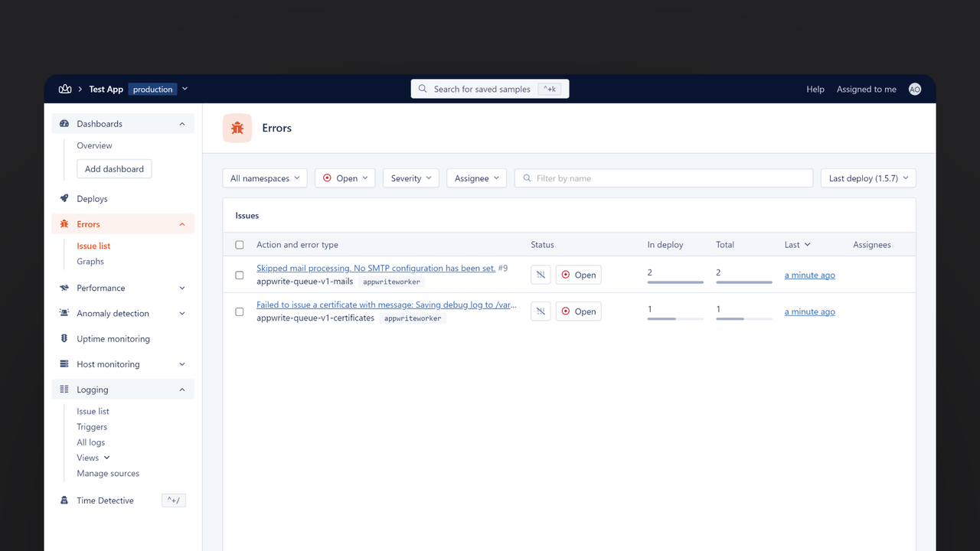This screenshot has width=980, height=551.
Task: Click the AppSignal logo icon in header
Action: (65, 90)
